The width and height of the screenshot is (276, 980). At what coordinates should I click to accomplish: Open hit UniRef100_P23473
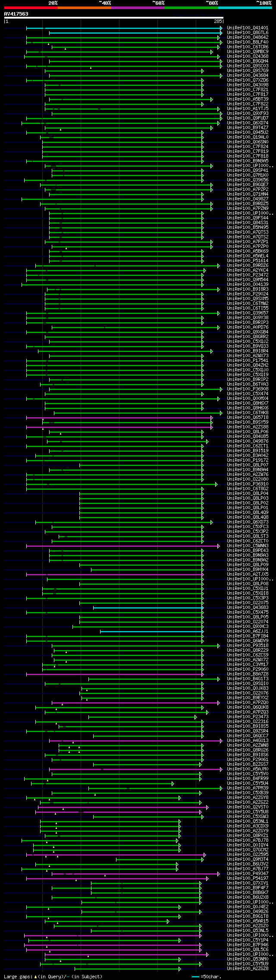tap(248, 717)
